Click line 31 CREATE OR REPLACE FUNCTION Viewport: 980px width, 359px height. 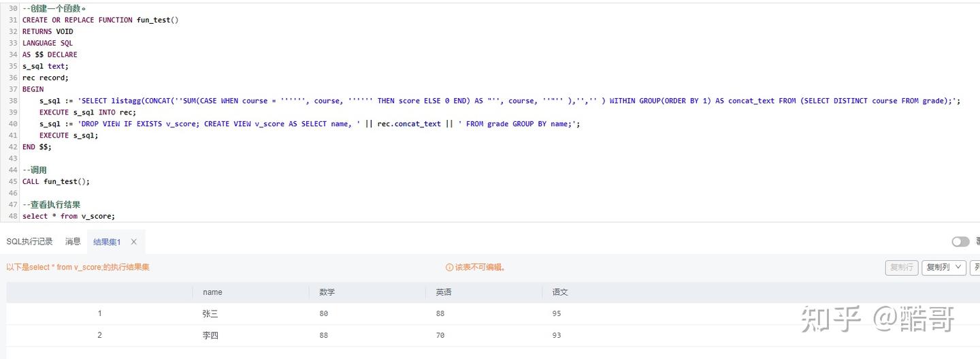100,20
